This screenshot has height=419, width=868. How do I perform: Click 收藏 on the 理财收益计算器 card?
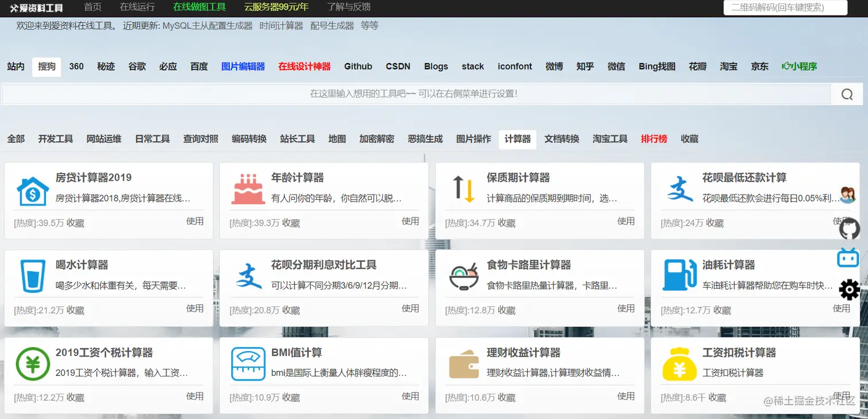[x=507, y=398]
